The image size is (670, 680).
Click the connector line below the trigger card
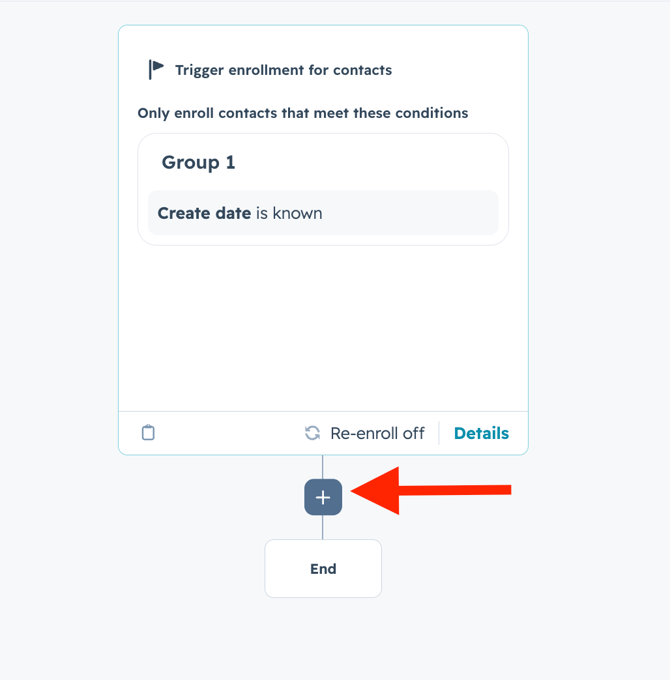pyautogui.click(x=323, y=467)
